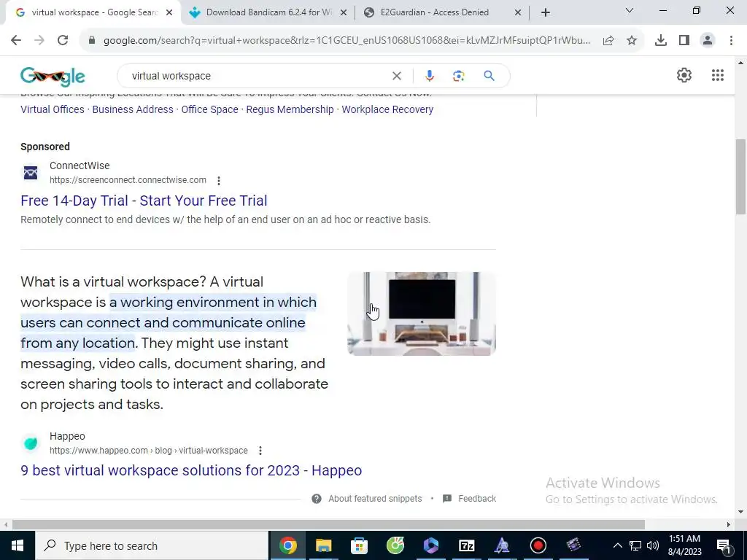Click the taskbar clock and date
747x560 pixels.
pyautogui.click(x=684, y=545)
